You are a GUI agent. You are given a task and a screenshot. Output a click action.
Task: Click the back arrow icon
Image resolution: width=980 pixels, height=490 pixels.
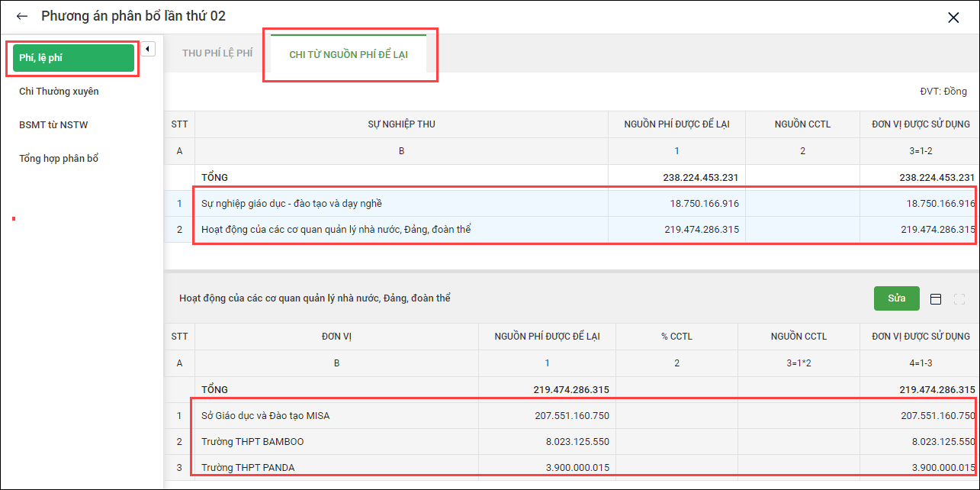(21, 16)
